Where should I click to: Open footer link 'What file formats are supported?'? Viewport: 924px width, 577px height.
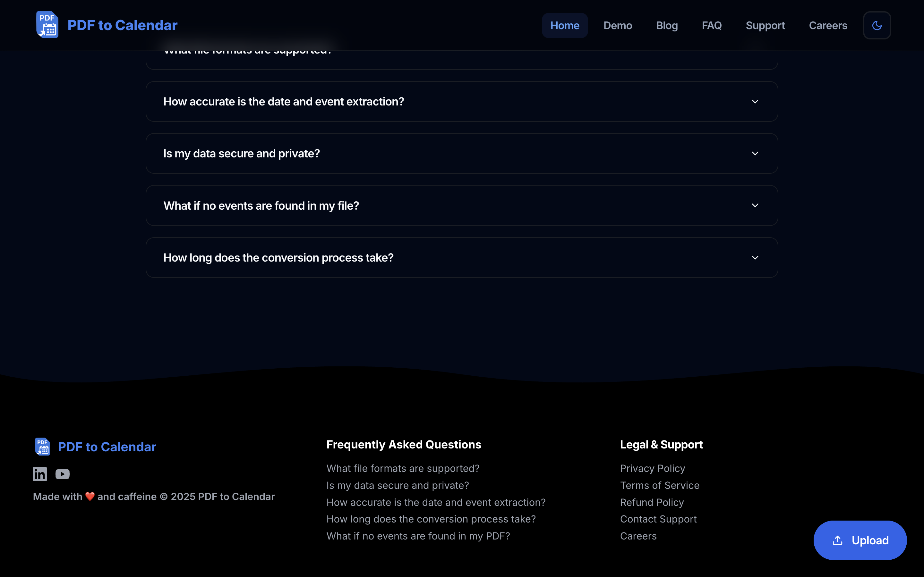pos(402,468)
